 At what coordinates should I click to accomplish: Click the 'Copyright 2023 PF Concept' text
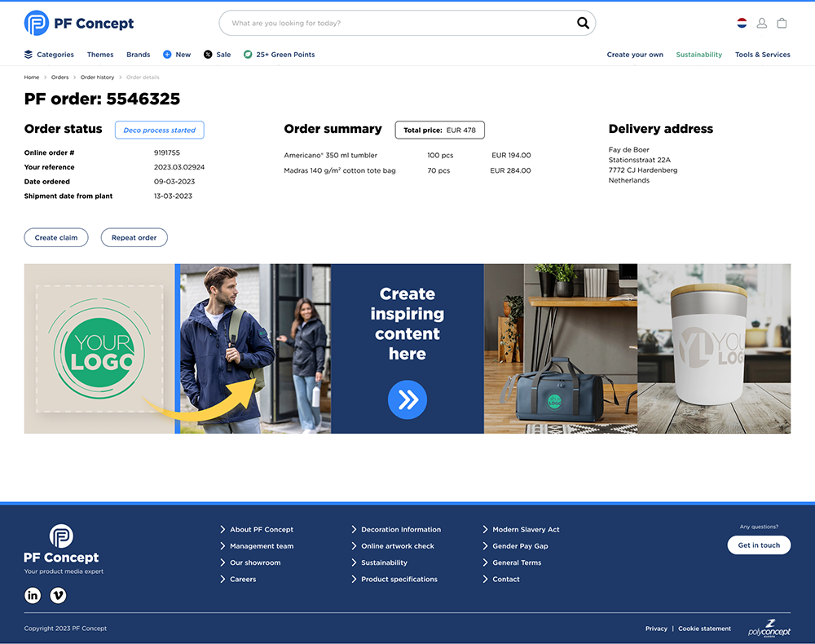65,629
